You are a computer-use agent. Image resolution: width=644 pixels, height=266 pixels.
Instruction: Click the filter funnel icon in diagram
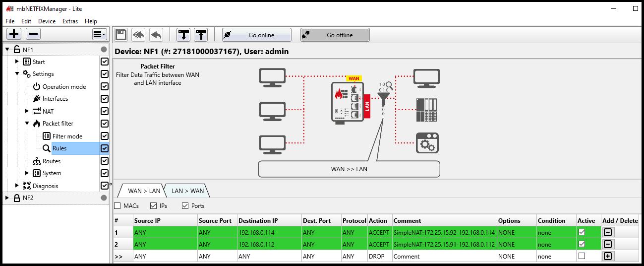pos(383,99)
